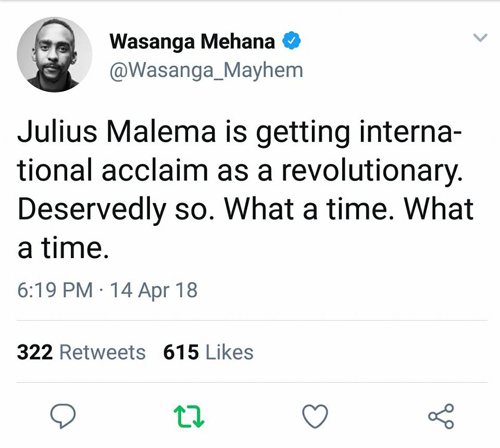Click the 6:19 PM timestamp
The height and width of the screenshot is (448, 500).
[55, 290]
